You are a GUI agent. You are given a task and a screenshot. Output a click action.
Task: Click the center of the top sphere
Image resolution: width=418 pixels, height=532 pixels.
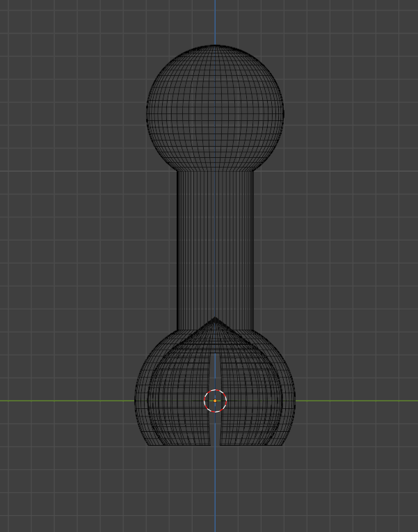pyautogui.click(x=215, y=109)
